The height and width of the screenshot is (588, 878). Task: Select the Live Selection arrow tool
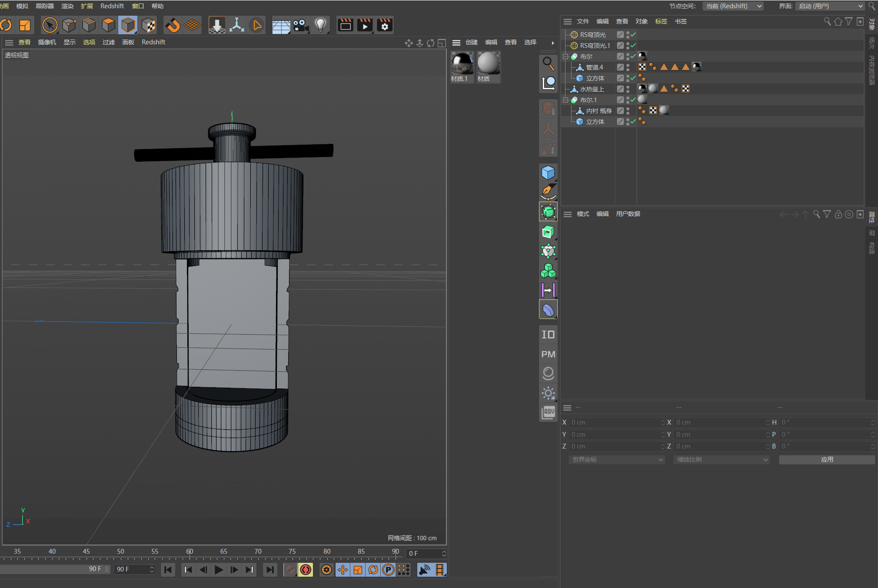point(50,25)
